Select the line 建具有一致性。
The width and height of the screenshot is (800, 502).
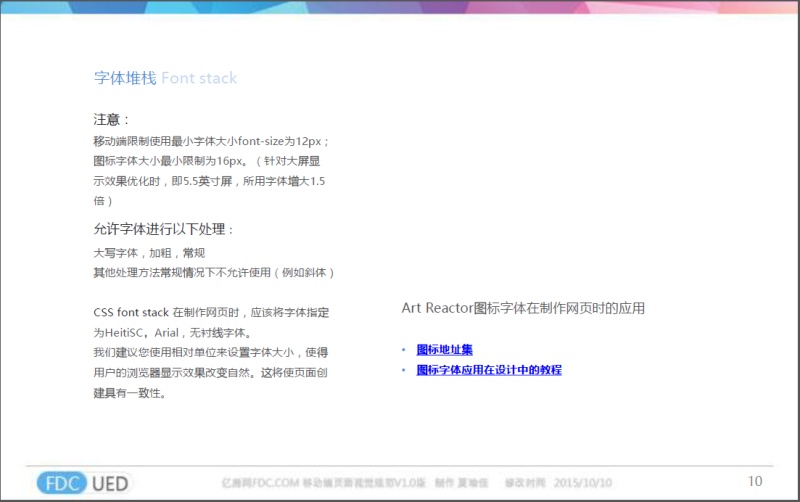click(x=130, y=393)
